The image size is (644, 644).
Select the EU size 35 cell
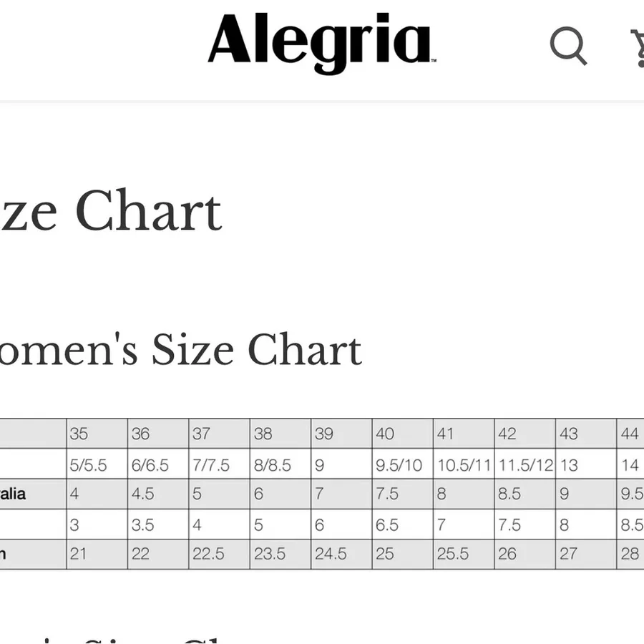tap(97, 434)
